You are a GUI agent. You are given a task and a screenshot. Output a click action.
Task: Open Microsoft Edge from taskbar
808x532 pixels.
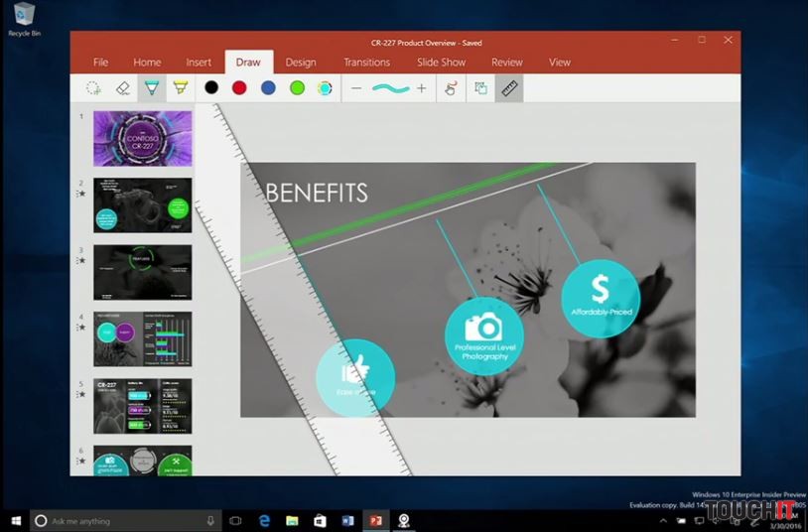265,521
